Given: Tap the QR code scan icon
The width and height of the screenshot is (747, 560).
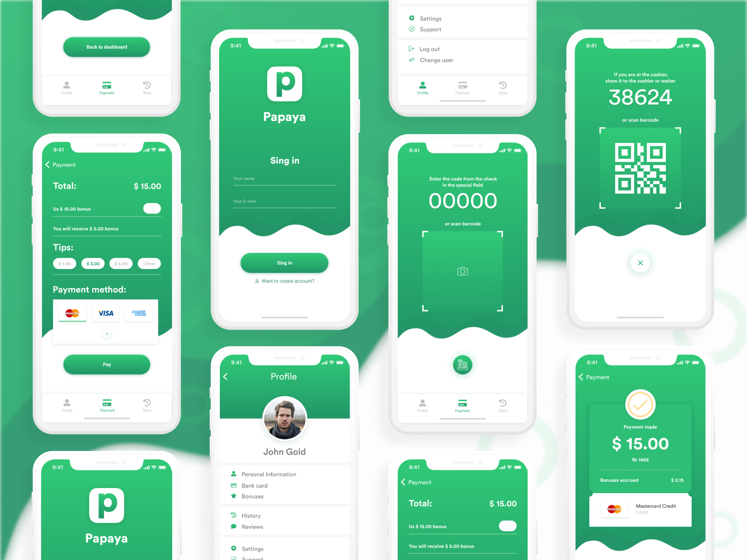Looking at the screenshot, I should tap(463, 272).
